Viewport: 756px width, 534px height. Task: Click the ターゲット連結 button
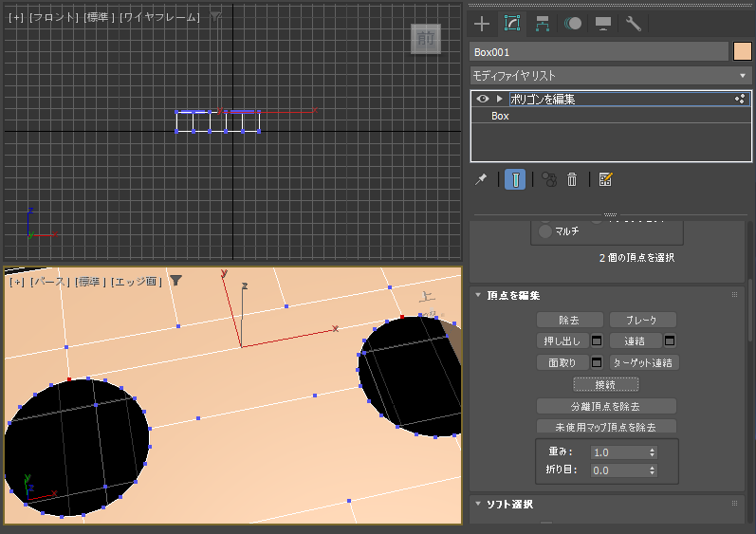[x=644, y=362]
